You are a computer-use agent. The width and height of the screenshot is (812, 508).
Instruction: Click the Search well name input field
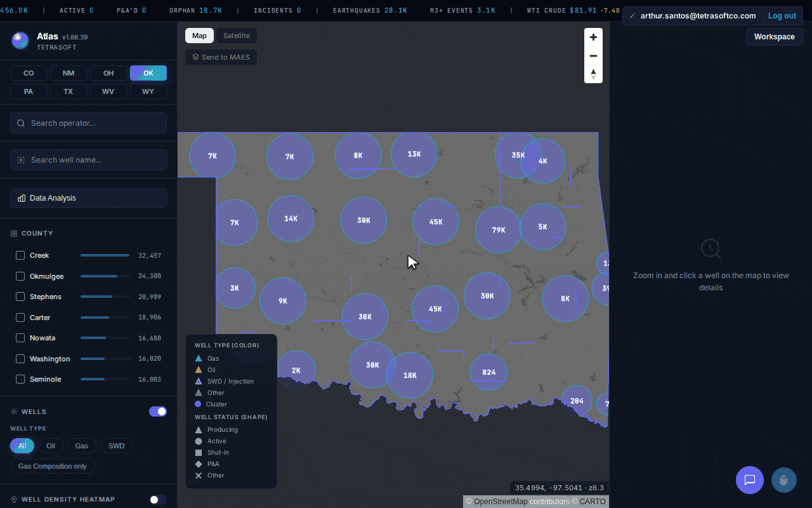(89, 160)
